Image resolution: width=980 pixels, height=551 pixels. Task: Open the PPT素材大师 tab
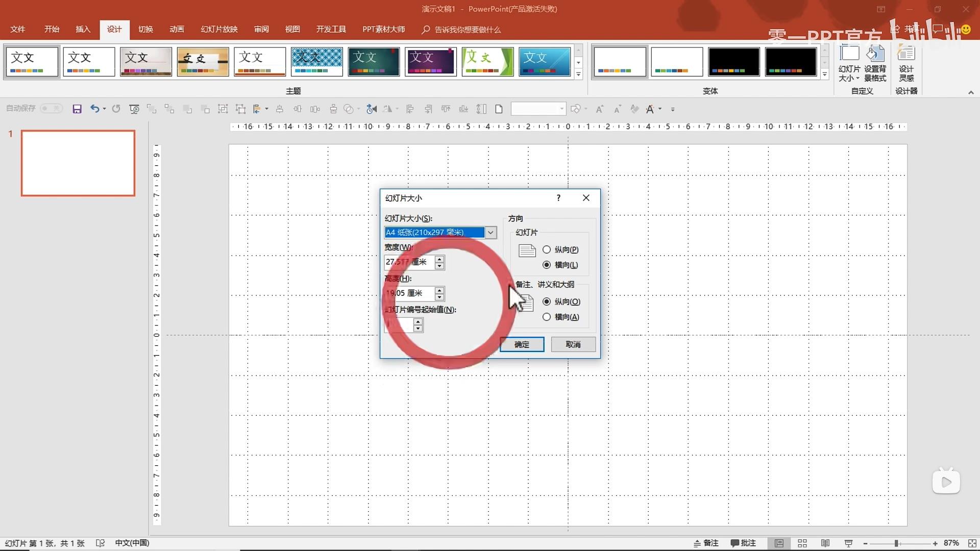383,29
